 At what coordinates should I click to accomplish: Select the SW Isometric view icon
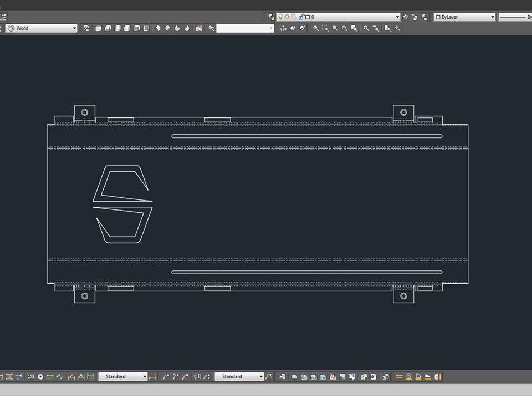[x=158, y=28]
